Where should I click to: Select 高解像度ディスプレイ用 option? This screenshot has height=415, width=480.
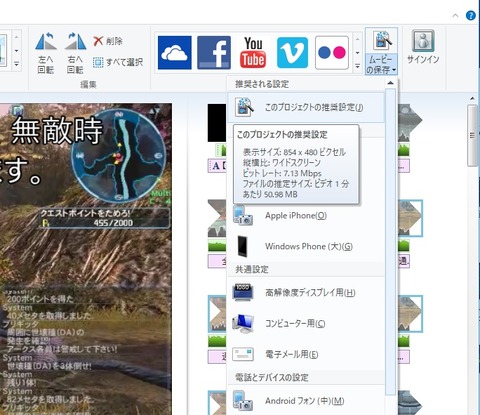pos(306,293)
